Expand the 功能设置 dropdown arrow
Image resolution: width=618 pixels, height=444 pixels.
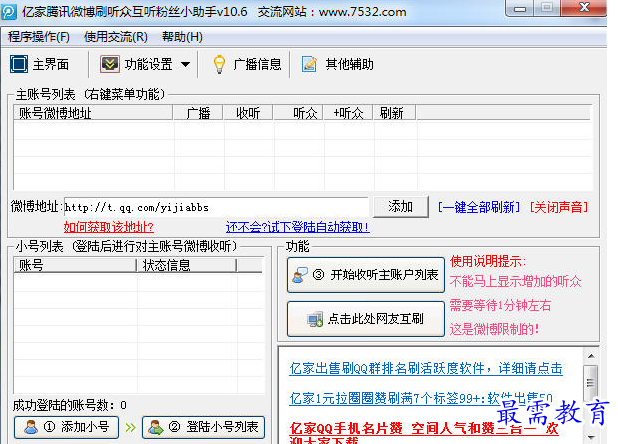click(186, 64)
